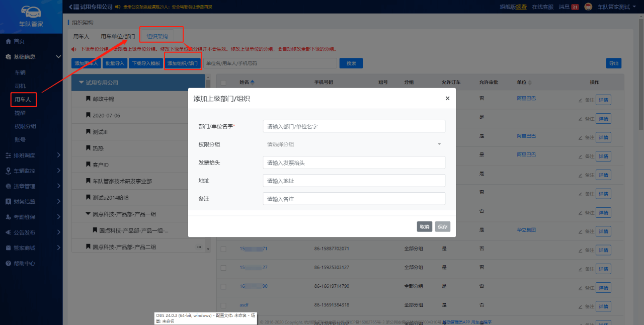
Task: Click the 车辆监控 location pin icon
Action: coord(8,171)
